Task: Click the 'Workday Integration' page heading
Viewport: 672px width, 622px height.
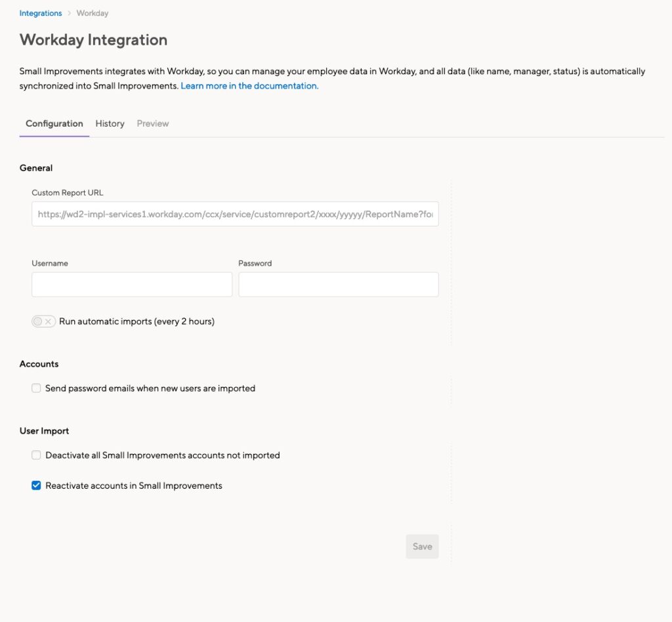Action: tap(93, 40)
